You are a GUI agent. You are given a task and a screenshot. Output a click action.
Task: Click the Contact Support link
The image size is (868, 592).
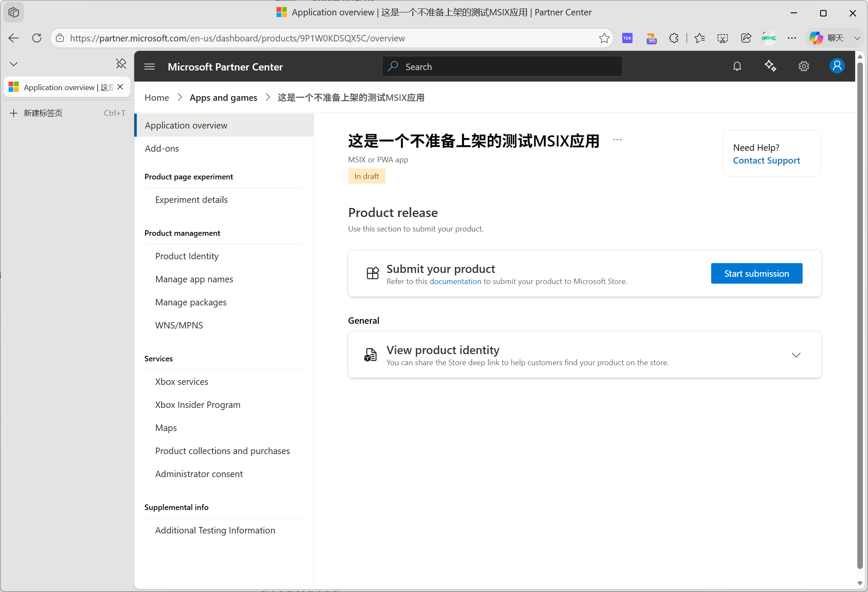pyautogui.click(x=766, y=161)
